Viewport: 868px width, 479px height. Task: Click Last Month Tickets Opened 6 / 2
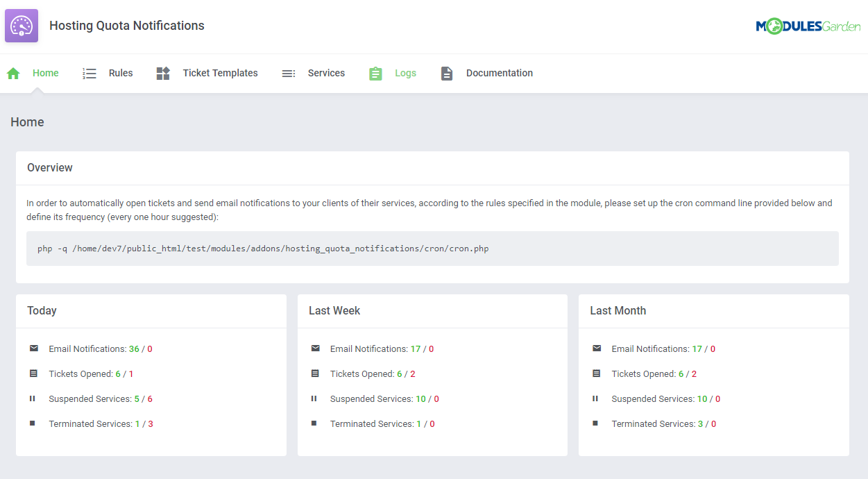coord(654,374)
